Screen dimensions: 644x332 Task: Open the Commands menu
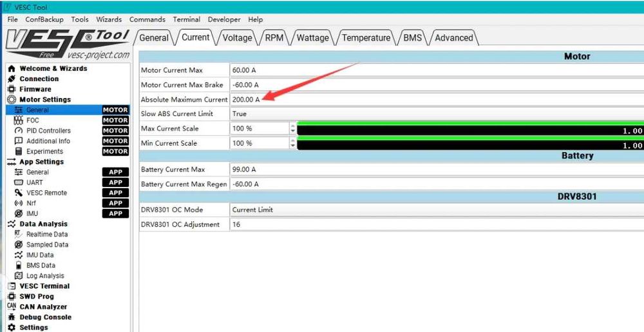pyautogui.click(x=147, y=19)
